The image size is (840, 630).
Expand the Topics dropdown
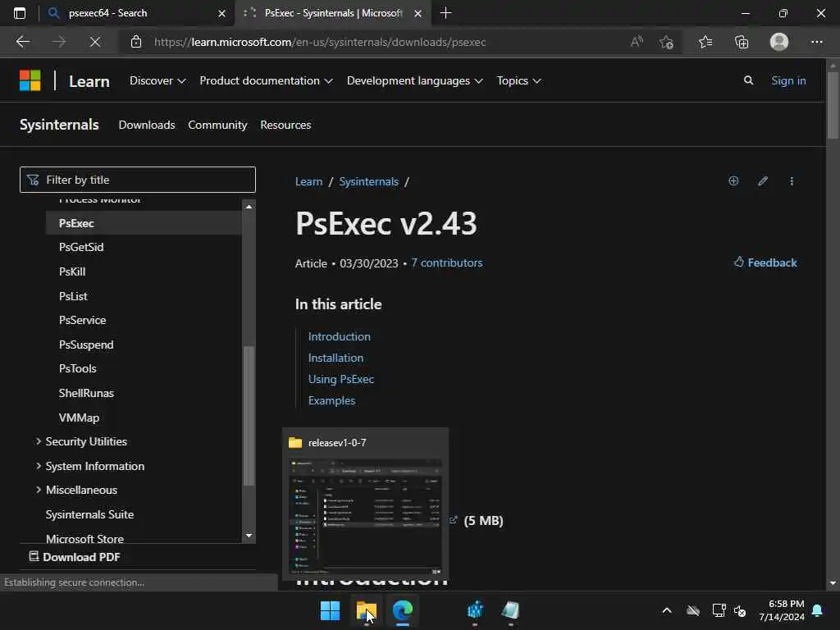[518, 80]
